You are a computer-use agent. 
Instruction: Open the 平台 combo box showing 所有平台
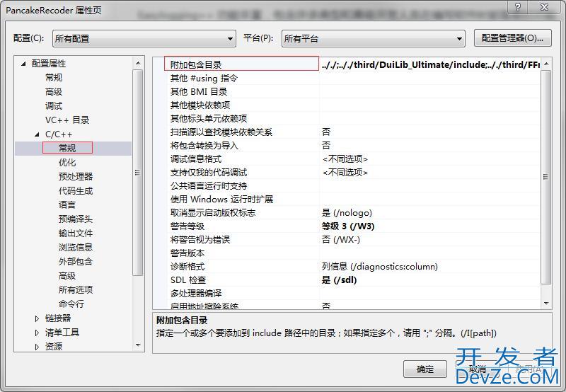(x=374, y=39)
